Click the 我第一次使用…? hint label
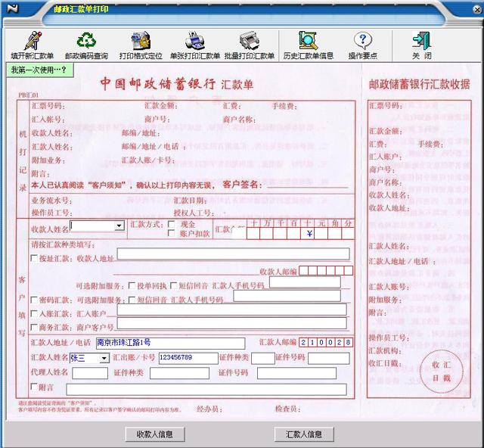The image size is (484, 448). click(39, 70)
